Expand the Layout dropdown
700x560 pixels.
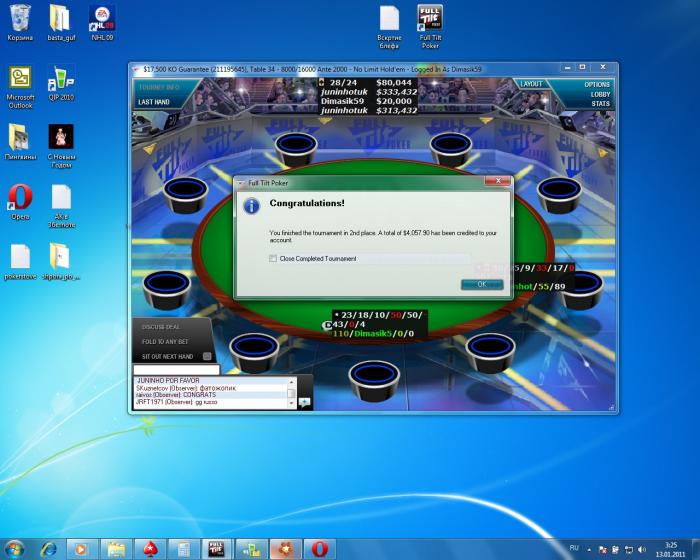(533, 85)
